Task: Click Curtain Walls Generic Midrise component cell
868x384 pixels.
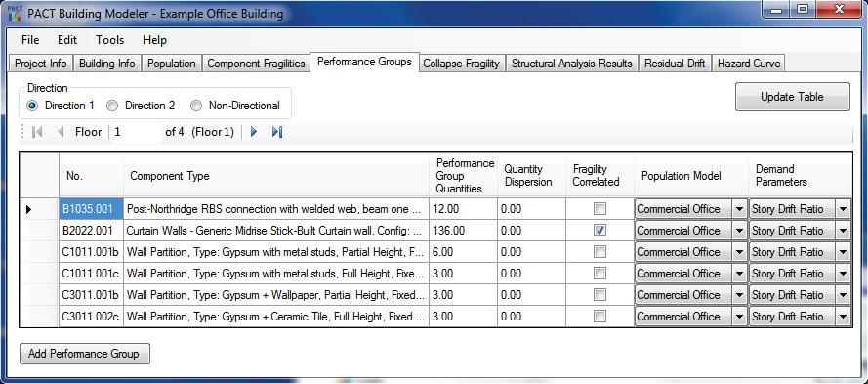Action: pos(276,231)
